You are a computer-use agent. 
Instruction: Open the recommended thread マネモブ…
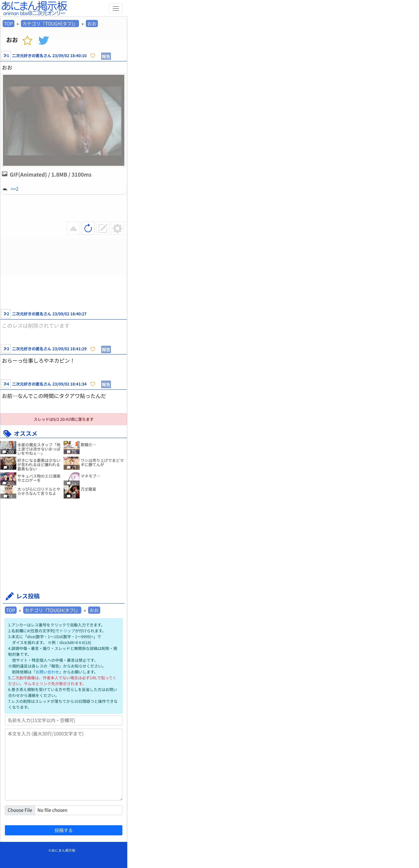(90, 476)
